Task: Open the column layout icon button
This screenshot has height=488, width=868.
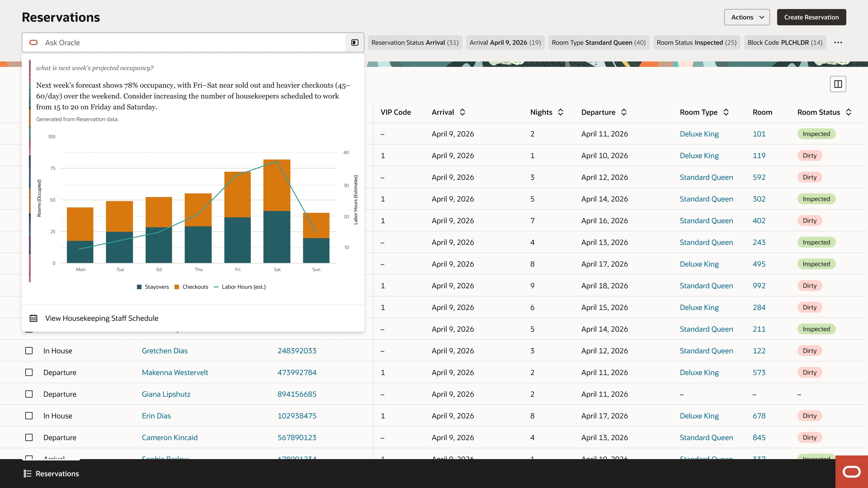Action: pos(838,84)
